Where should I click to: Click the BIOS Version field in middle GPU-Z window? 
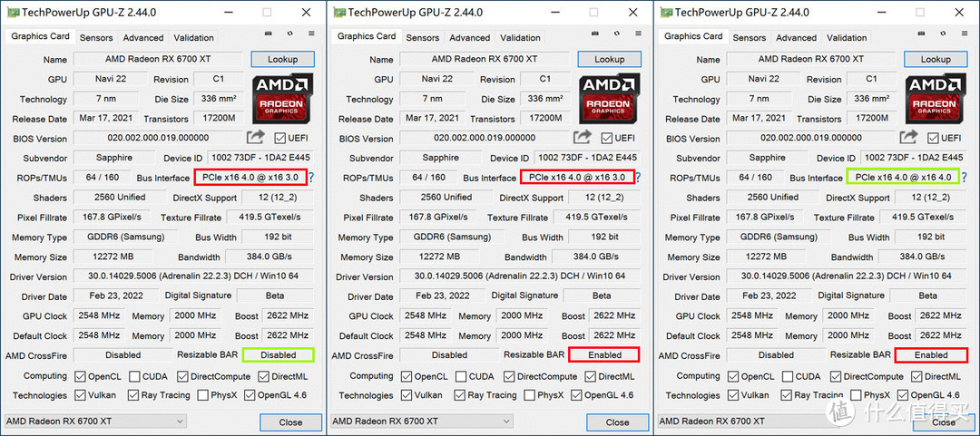(485, 138)
